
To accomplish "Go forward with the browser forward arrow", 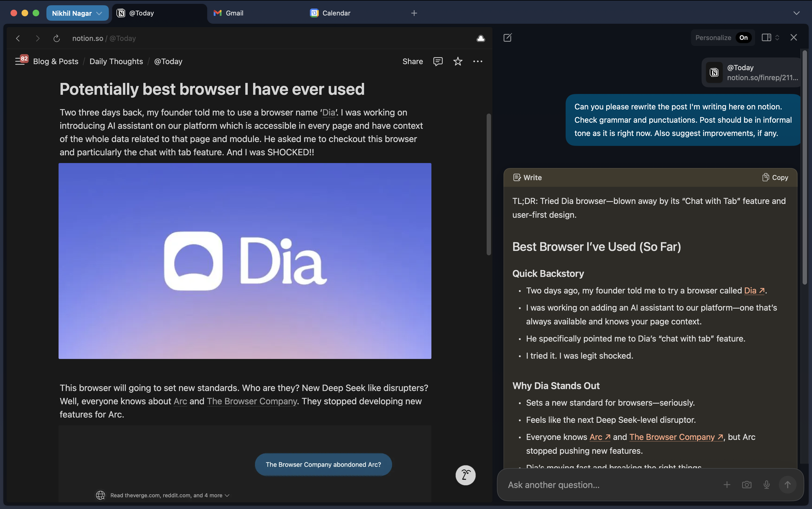I will (37, 38).
